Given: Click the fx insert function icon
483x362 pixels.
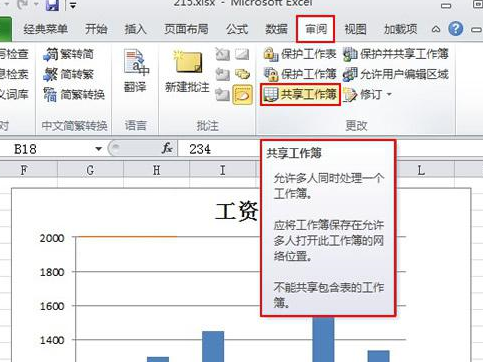Looking at the screenshot, I should [x=167, y=148].
